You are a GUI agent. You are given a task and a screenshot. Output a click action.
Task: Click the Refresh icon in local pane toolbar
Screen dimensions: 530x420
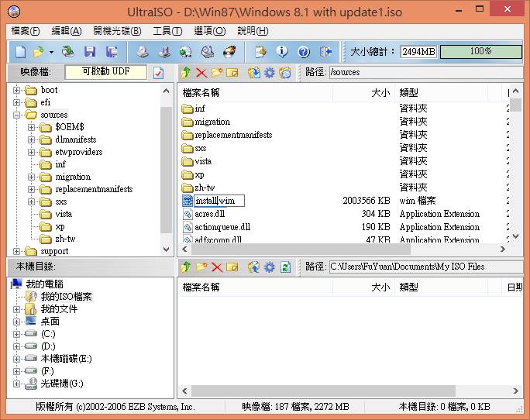pos(285,267)
